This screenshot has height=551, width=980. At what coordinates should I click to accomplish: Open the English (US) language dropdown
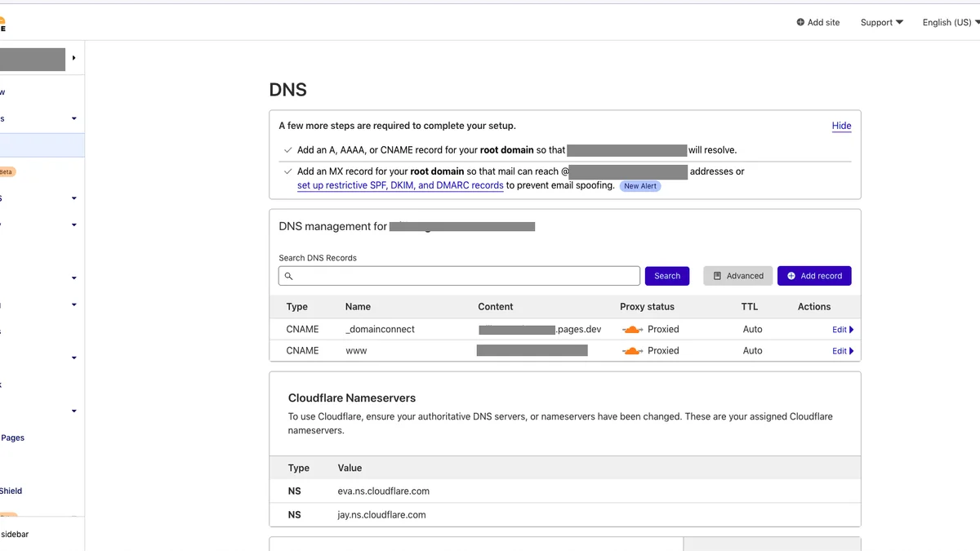[x=951, y=22]
